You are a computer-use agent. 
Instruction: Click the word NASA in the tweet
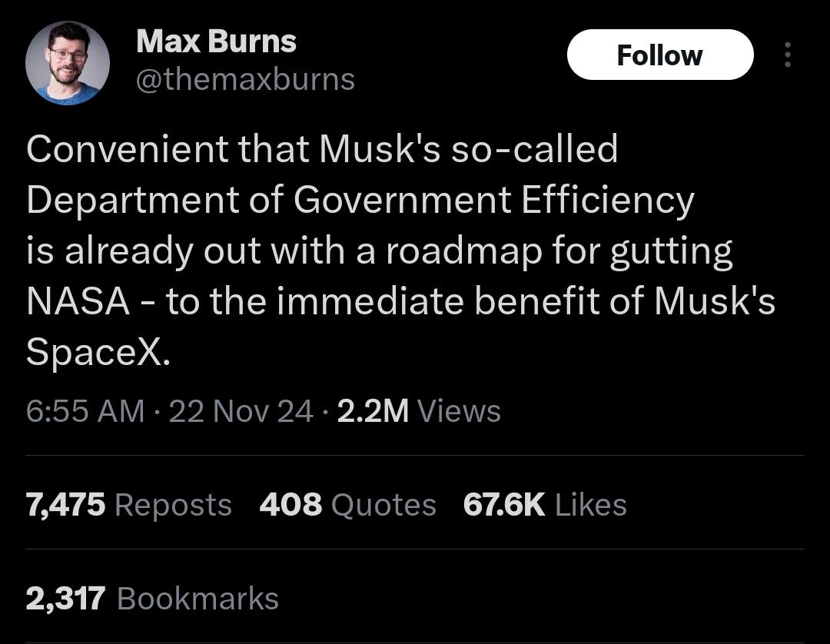pos(78,300)
